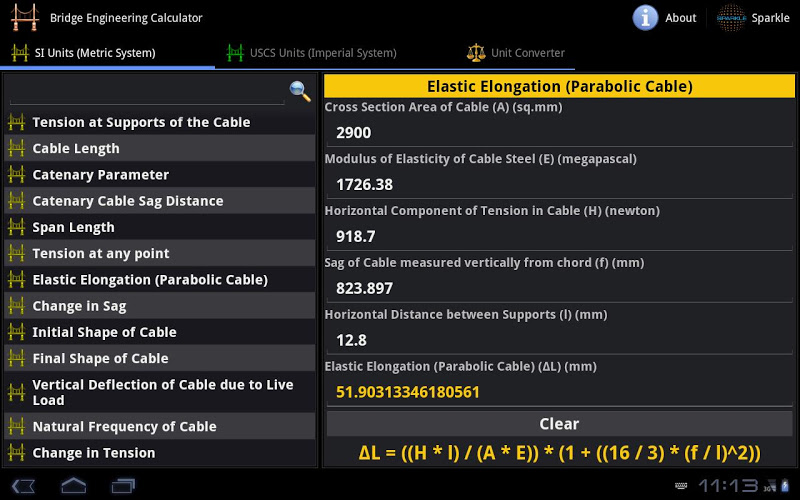Open Tension at Supports of the Cable

point(160,122)
